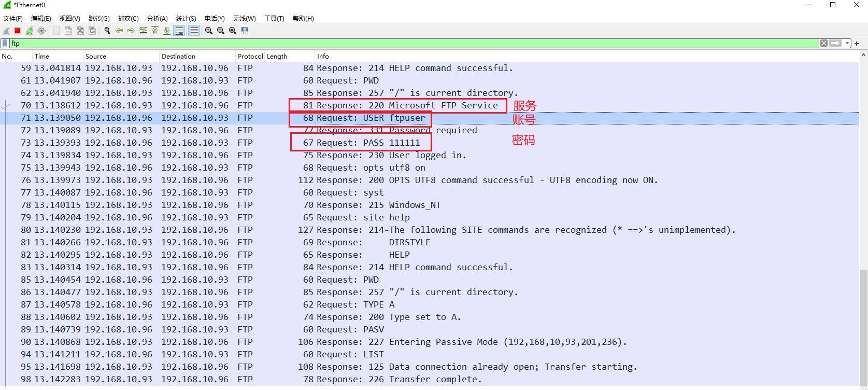The image size is (868, 390).
Task: Restart the current capture
Action: [30, 31]
